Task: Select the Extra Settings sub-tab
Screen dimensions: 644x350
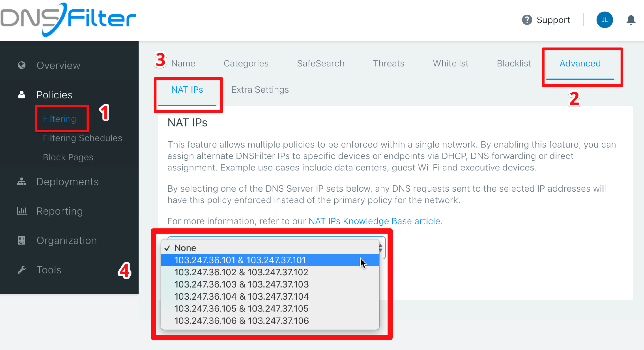Action: point(260,89)
